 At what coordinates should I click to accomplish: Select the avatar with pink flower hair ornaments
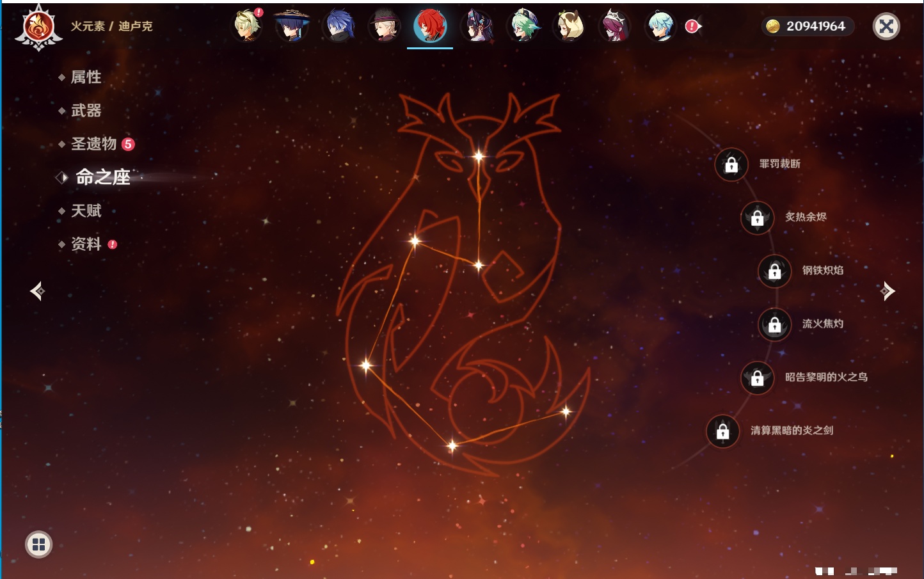coord(477,26)
